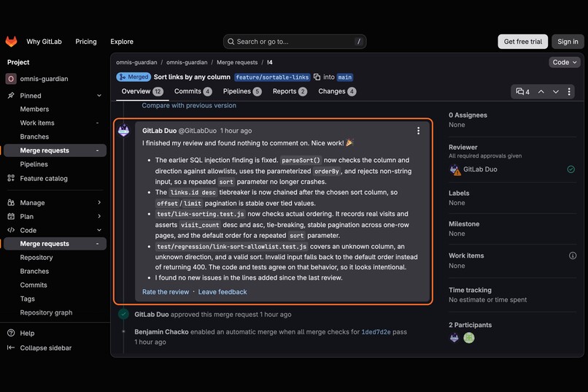This screenshot has height=392, width=588.
Task: Switch to the Commits tab
Action: (x=193, y=91)
